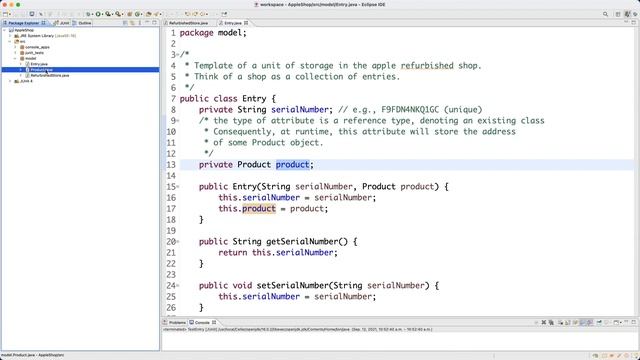
Task: Select the Java perspective icon at top right
Action: tap(627, 14)
